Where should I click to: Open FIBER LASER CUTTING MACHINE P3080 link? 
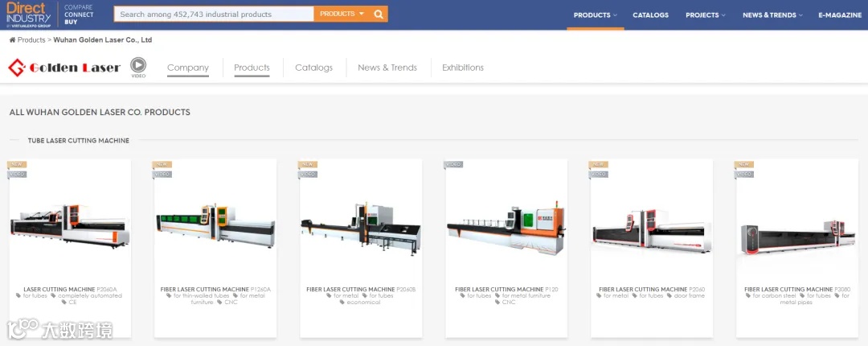797,290
